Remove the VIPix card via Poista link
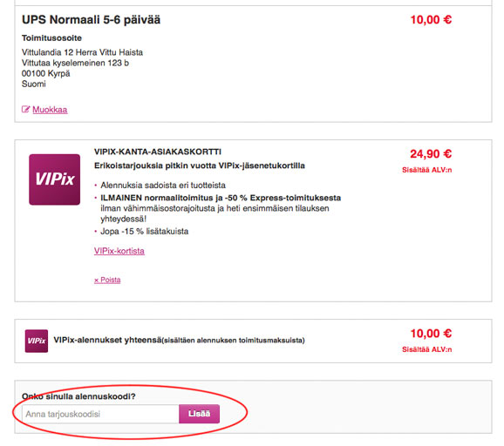 coord(107,280)
